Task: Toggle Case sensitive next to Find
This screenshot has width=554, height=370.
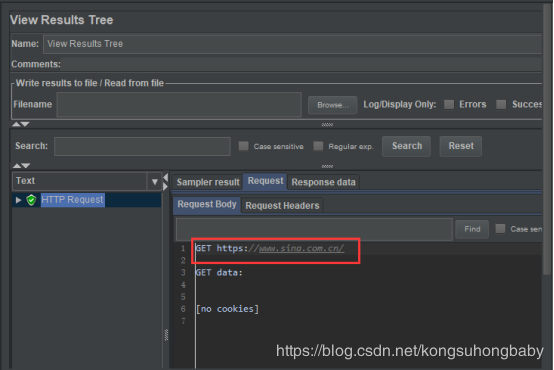Action: pos(500,229)
